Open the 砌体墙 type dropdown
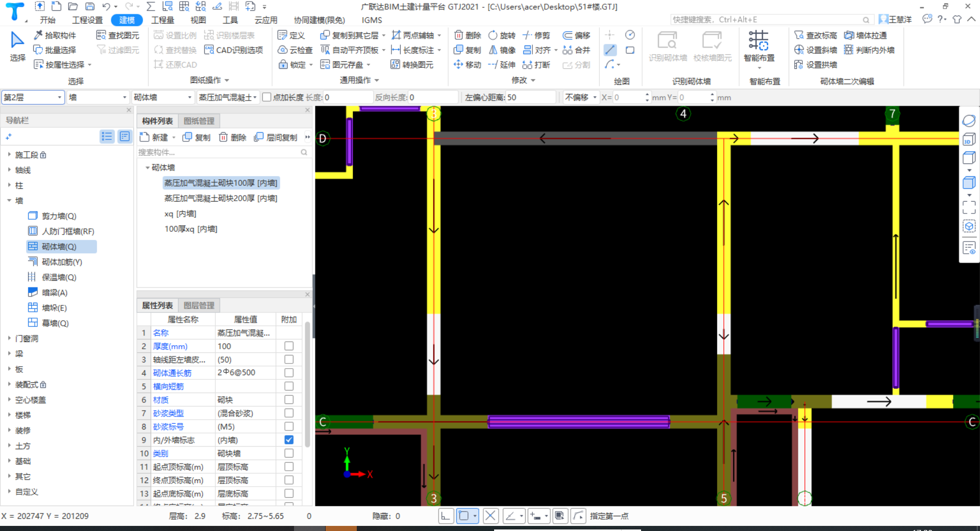This screenshot has height=531, width=980. [163, 97]
